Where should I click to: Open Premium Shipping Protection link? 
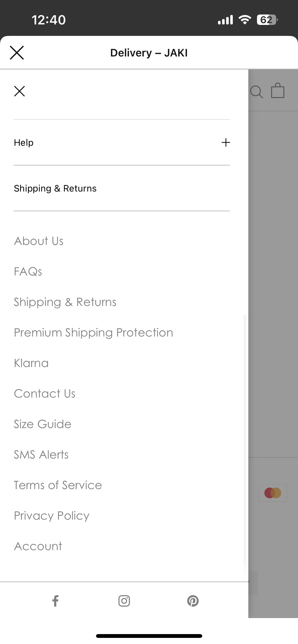coord(93,333)
